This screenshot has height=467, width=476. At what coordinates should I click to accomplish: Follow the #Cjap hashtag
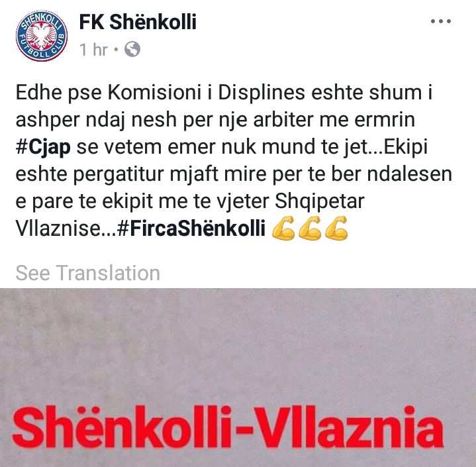tap(43, 147)
